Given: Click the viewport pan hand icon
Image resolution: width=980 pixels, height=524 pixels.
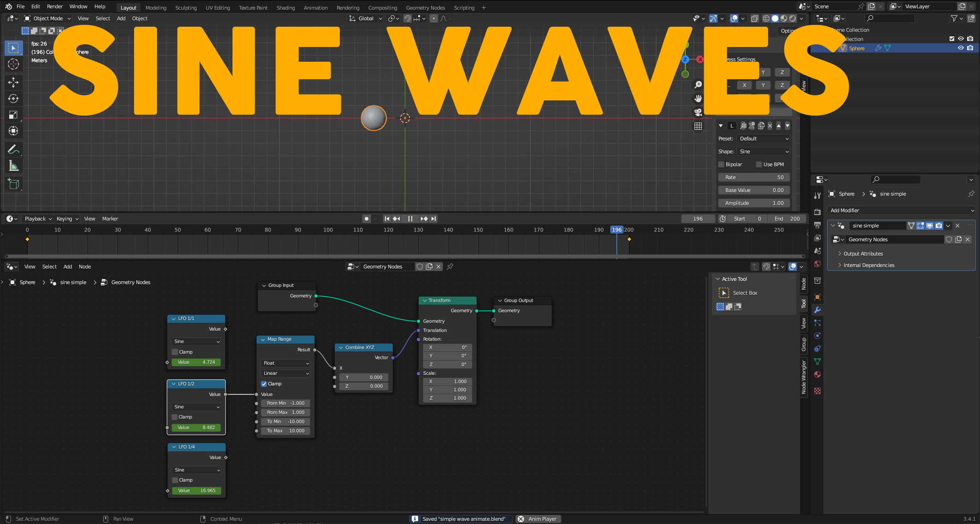Looking at the screenshot, I should (x=698, y=99).
